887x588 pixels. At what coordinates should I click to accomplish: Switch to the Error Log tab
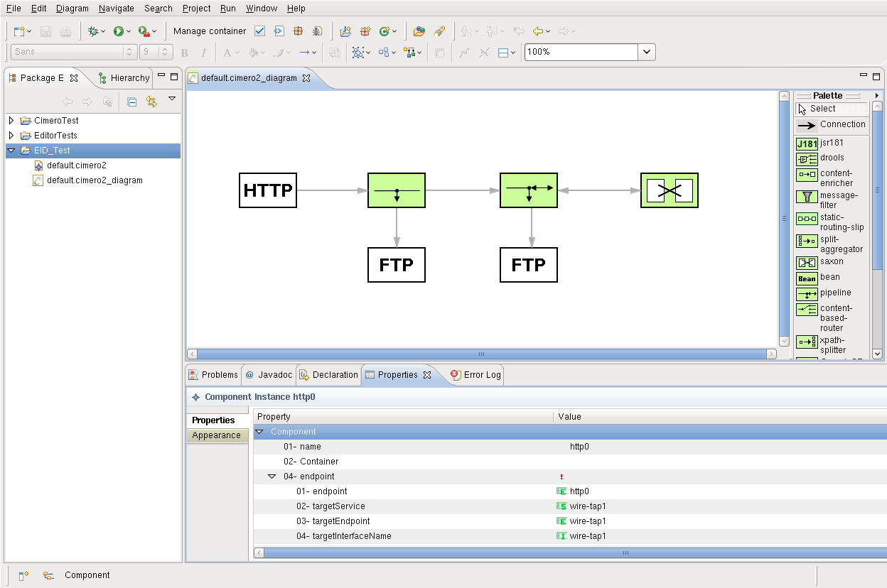(x=475, y=375)
